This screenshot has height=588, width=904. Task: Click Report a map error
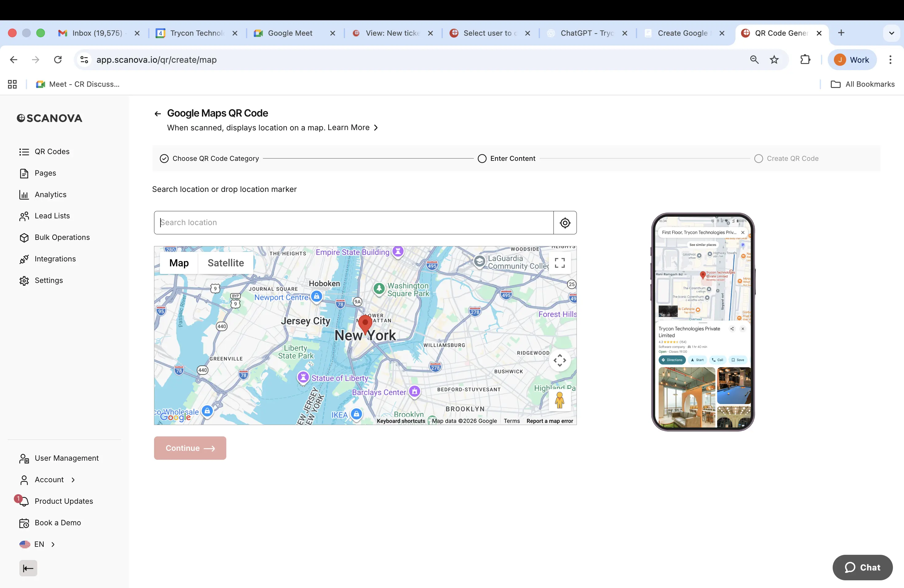pos(549,421)
